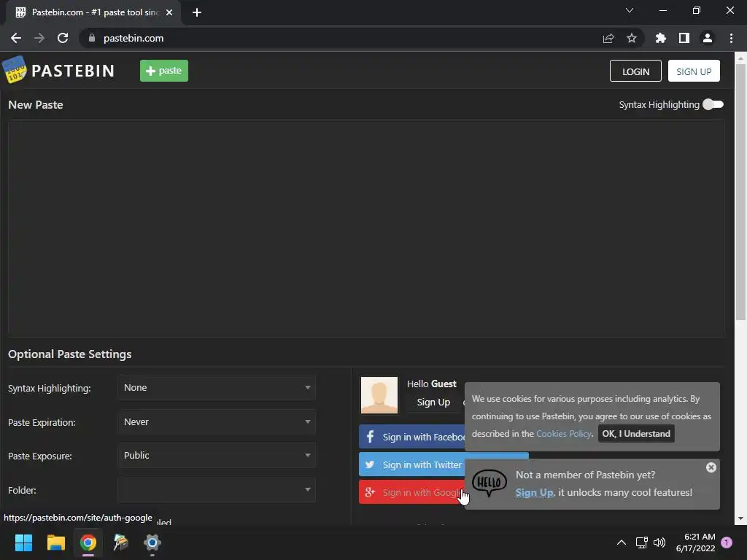Open Chrome three-dot menu
747x560 pixels.
(731, 38)
